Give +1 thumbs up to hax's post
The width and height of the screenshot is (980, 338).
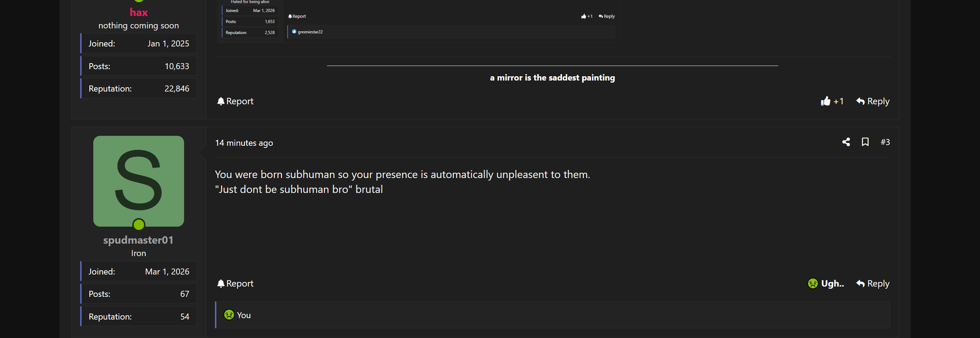[832, 101]
